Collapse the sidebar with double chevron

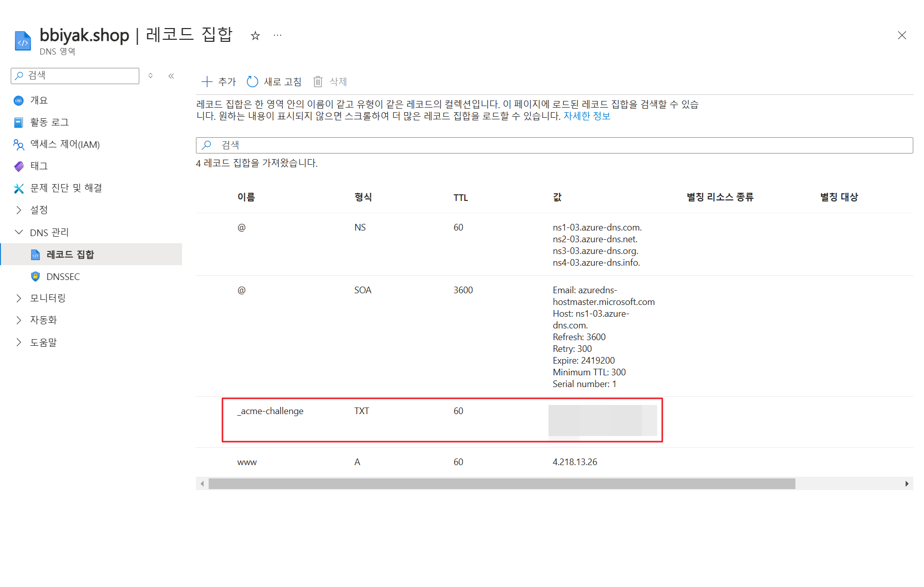(171, 76)
